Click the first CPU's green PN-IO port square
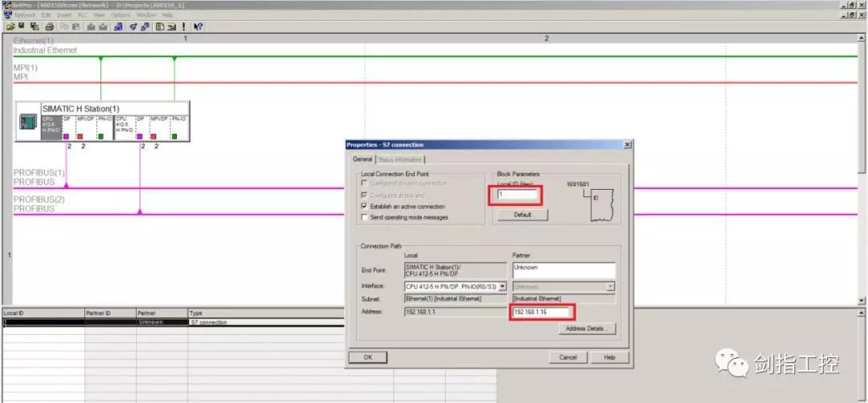 (x=100, y=136)
